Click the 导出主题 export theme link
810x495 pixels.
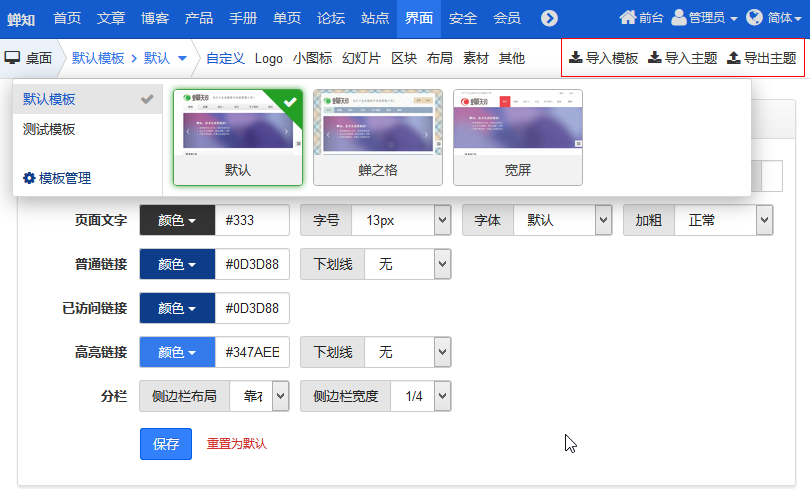point(761,58)
